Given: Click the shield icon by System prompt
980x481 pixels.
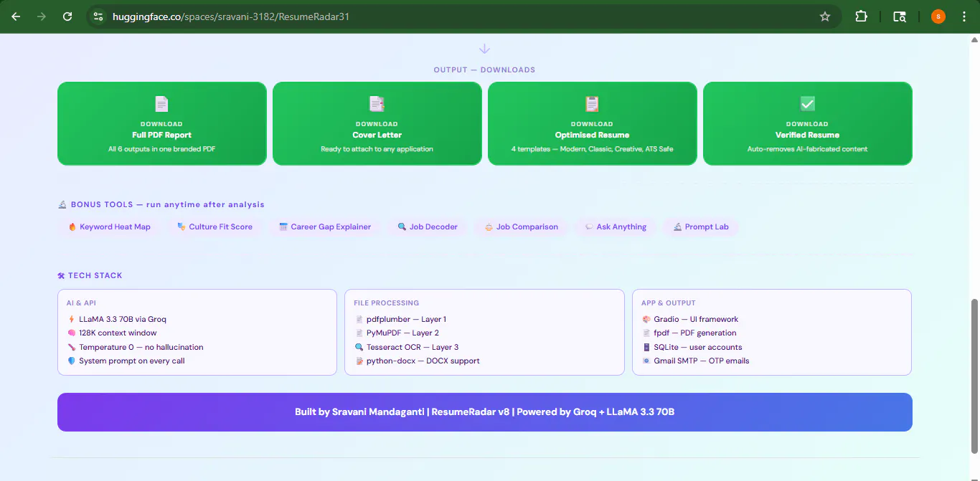Looking at the screenshot, I should [x=72, y=361].
